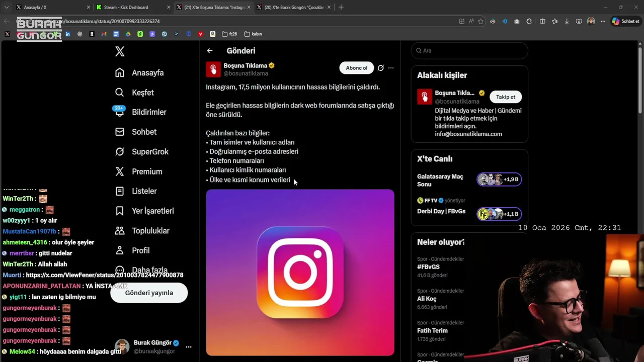Open the Sohbet et Copilot button
This screenshot has width=644, height=362.
click(x=625, y=21)
